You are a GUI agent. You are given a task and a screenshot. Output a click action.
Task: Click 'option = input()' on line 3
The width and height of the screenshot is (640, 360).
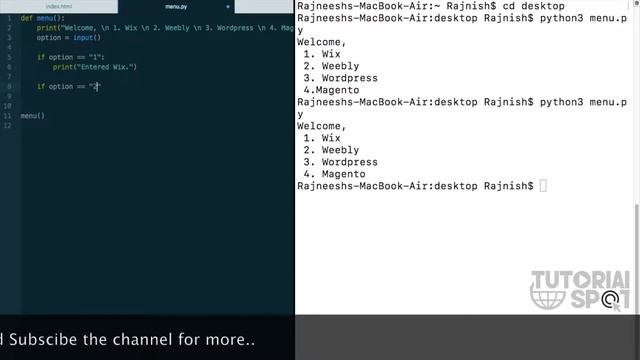coord(69,38)
